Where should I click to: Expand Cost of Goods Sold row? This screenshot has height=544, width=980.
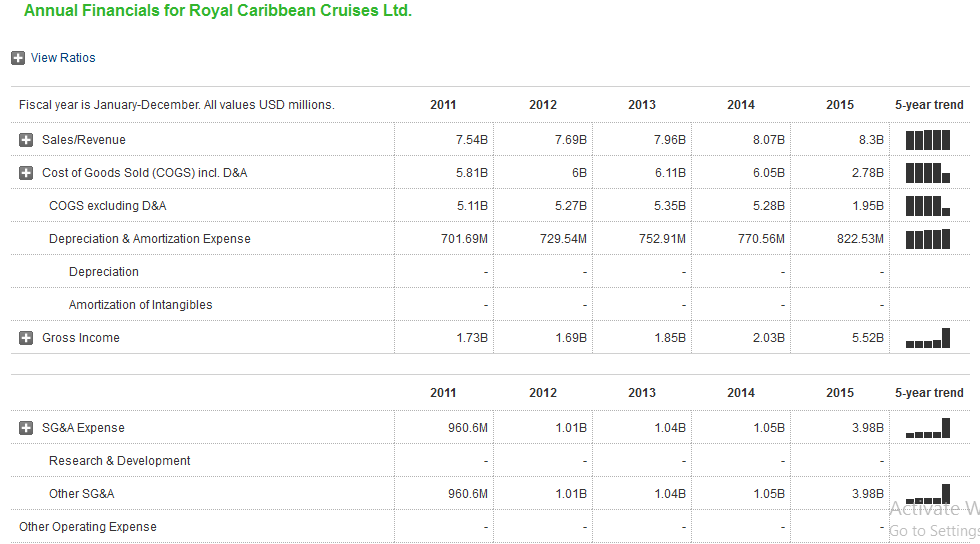(x=27, y=173)
